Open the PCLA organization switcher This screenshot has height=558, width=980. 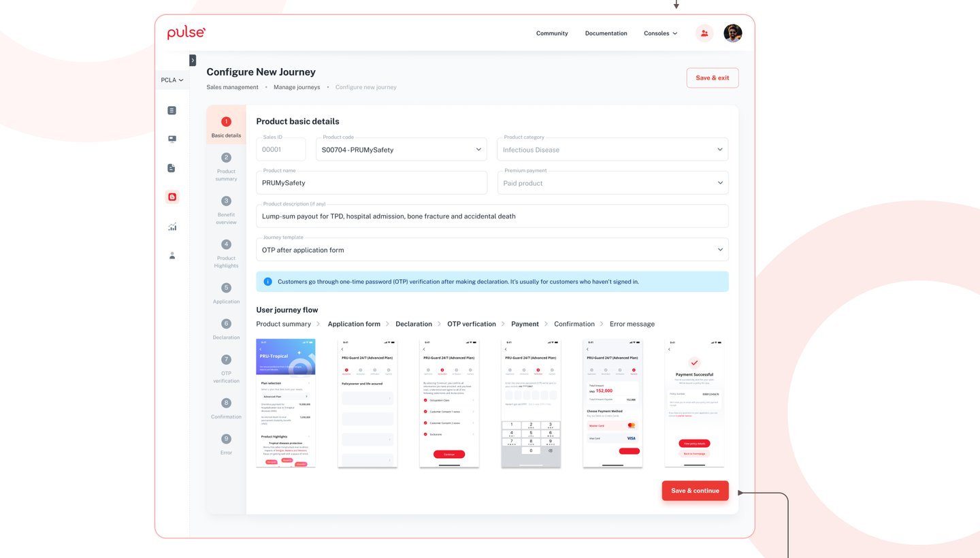(x=172, y=80)
